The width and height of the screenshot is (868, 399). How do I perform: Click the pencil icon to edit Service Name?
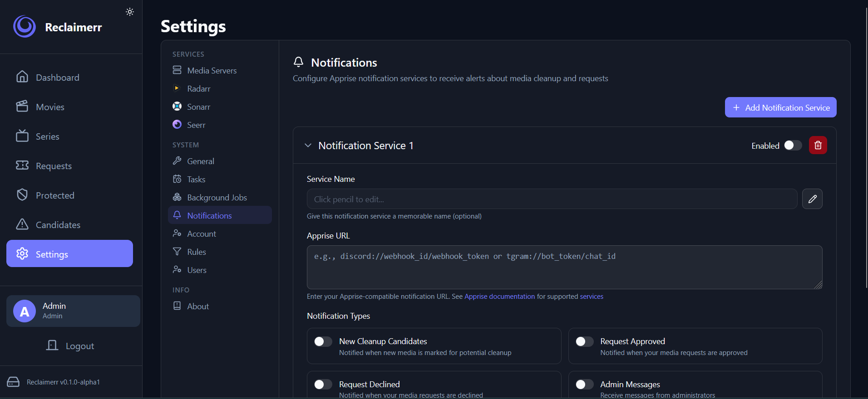[x=812, y=199]
